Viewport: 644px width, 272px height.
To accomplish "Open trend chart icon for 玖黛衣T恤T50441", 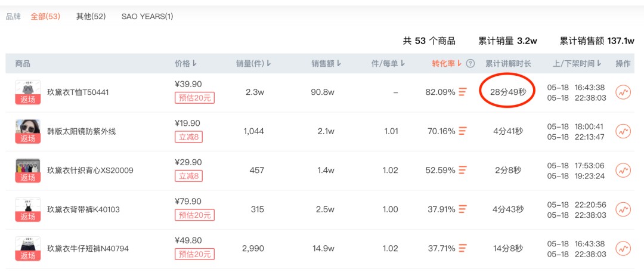I will pyautogui.click(x=623, y=92).
